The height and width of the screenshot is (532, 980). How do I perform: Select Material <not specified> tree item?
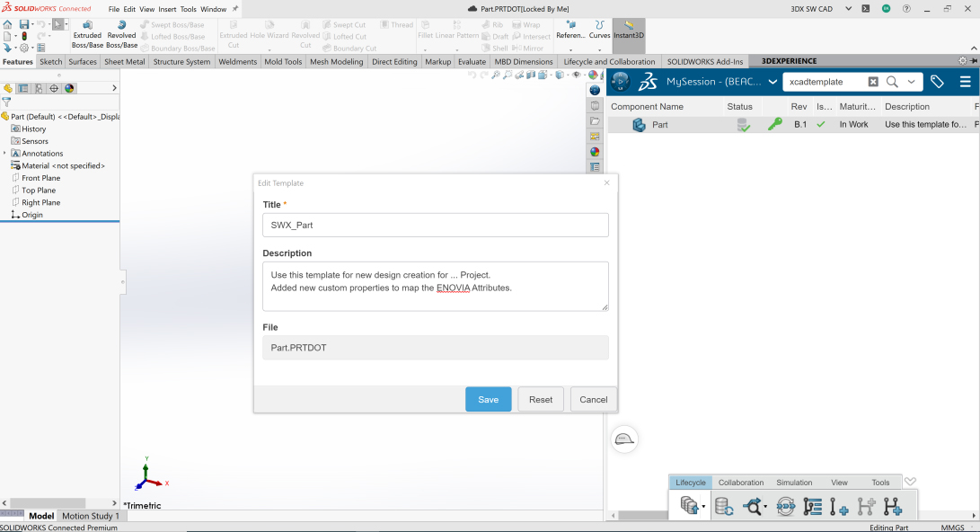(x=58, y=165)
